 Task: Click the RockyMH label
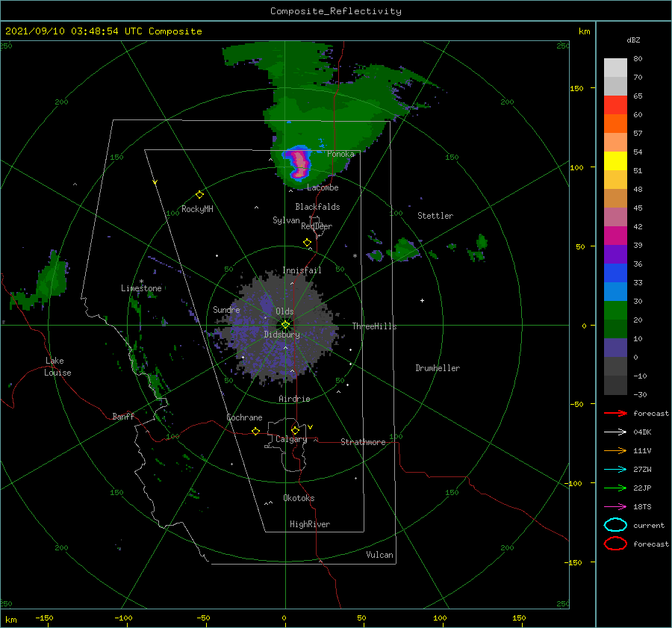click(x=197, y=209)
